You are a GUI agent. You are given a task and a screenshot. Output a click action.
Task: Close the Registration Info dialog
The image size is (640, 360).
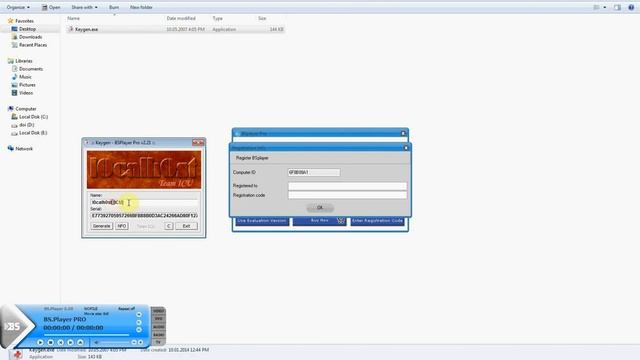pos(406,148)
